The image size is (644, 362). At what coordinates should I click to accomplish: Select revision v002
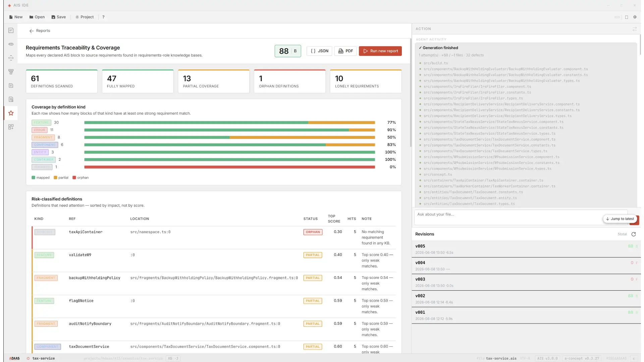pos(526,299)
